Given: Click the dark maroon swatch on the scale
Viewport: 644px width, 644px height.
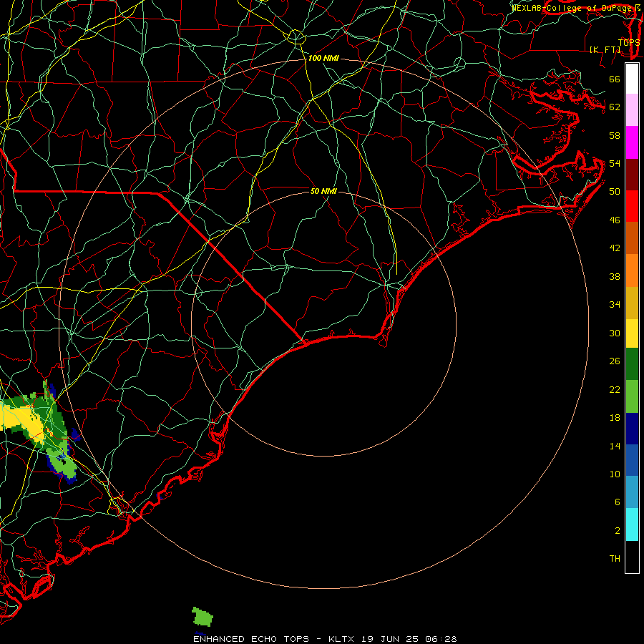Looking at the screenshot, I should 632,174.
